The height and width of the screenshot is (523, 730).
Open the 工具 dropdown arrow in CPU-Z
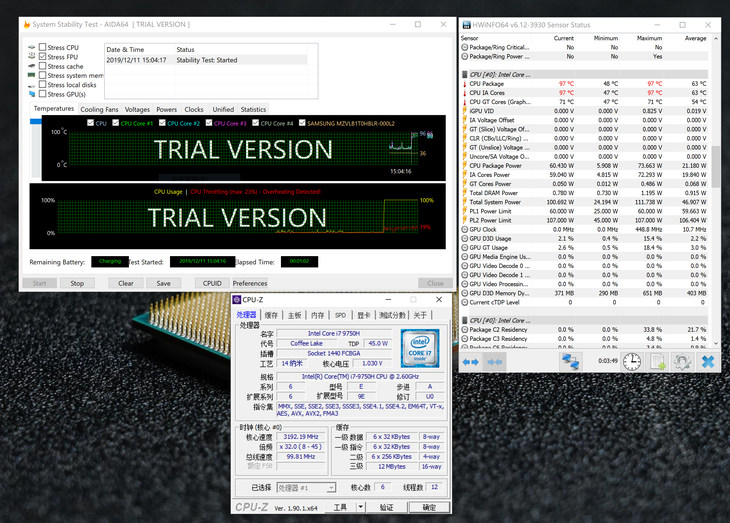pyautogui.click(x=361, y=507)
